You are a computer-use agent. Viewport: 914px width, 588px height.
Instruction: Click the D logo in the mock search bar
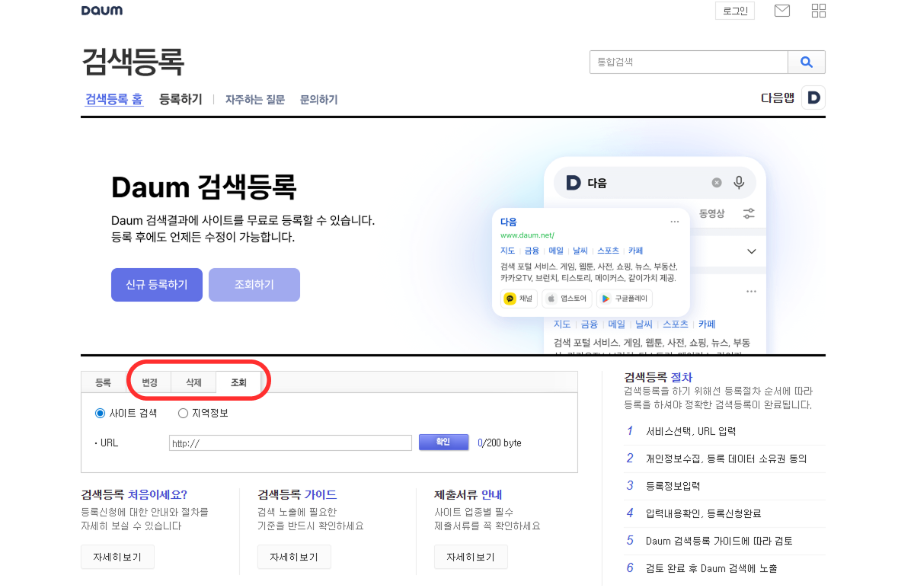pyautogui.click(x=573, y=183)
